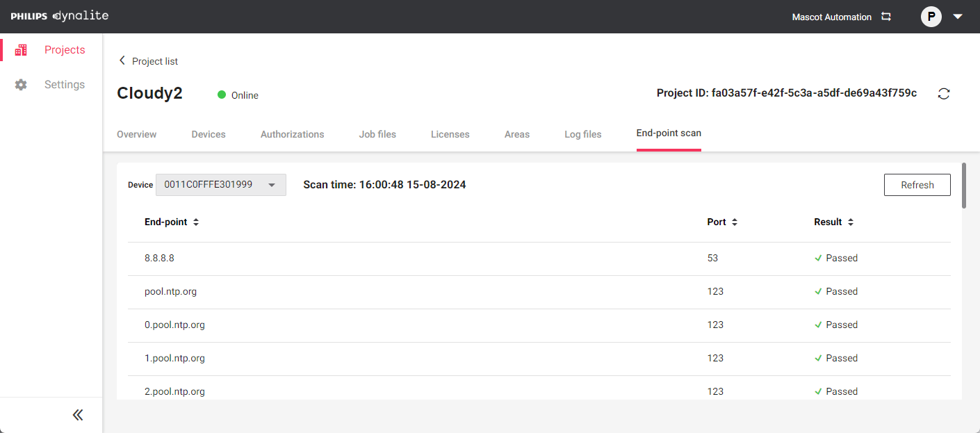Sort table by Port column arrows
Viewport: 980px width, 433px height.
click(735, 222)
